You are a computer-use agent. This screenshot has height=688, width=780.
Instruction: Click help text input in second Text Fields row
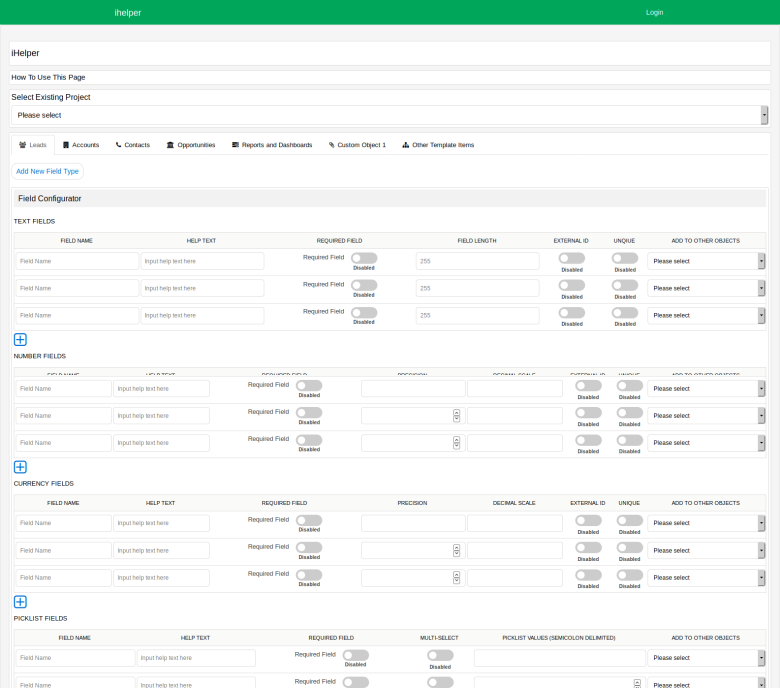point(202,288)
